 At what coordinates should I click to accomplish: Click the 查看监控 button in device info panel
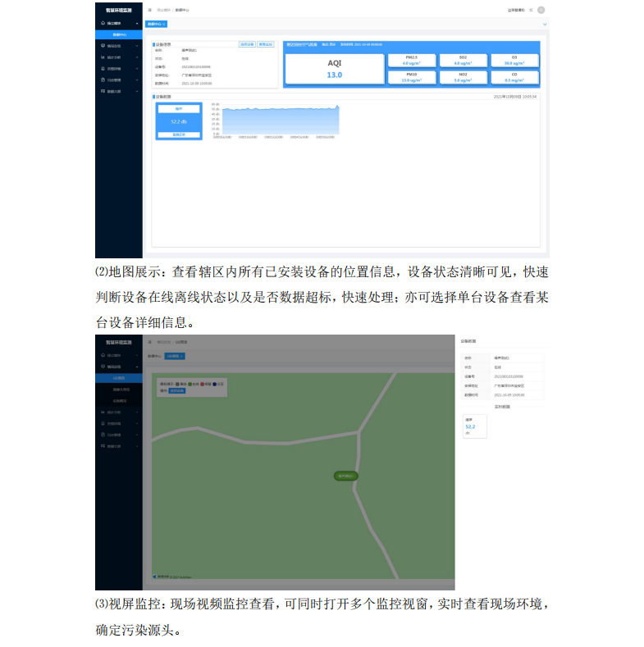point(266,43)
